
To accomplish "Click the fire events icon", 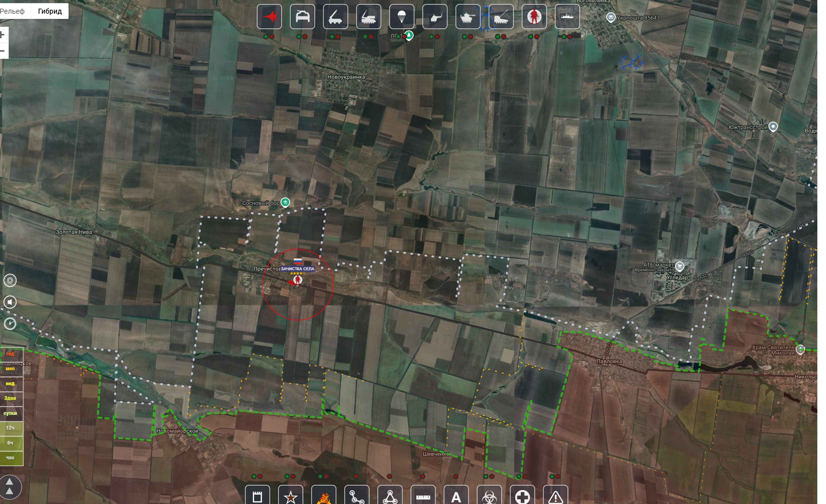I will [x=324, y=496].
